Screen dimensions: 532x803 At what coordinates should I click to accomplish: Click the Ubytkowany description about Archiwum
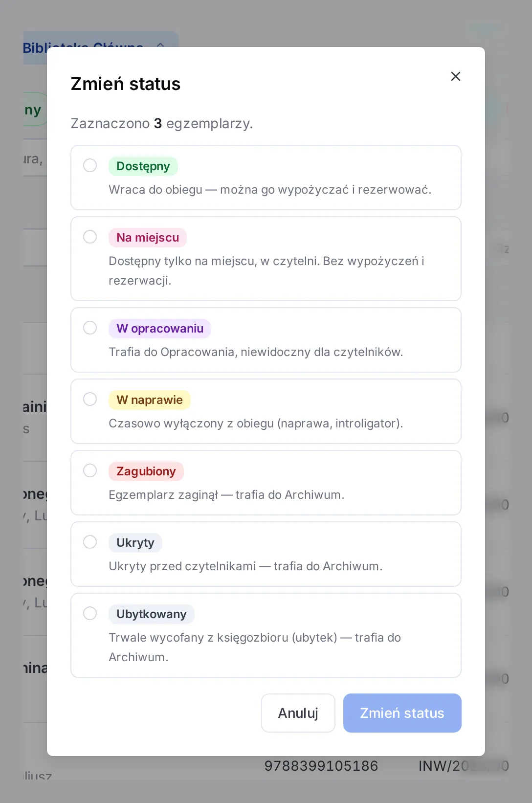(x=255, y=647)
